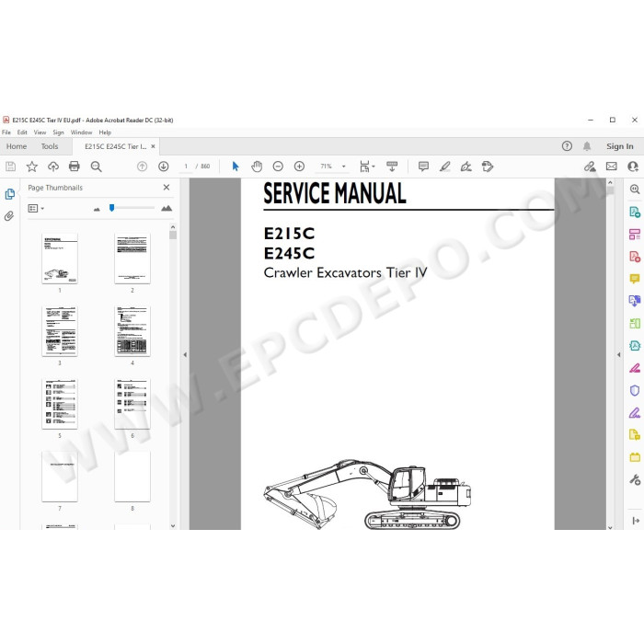Open the zoom level dropdown
Image resolution: width=644 pixels, height=644 pixels.
click(x=344, y=167)
